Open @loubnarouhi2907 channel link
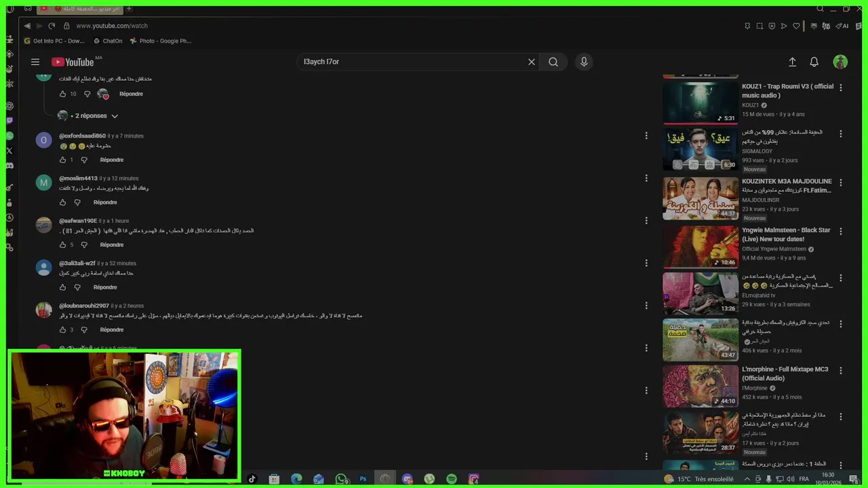 click(x=84, y=306)
